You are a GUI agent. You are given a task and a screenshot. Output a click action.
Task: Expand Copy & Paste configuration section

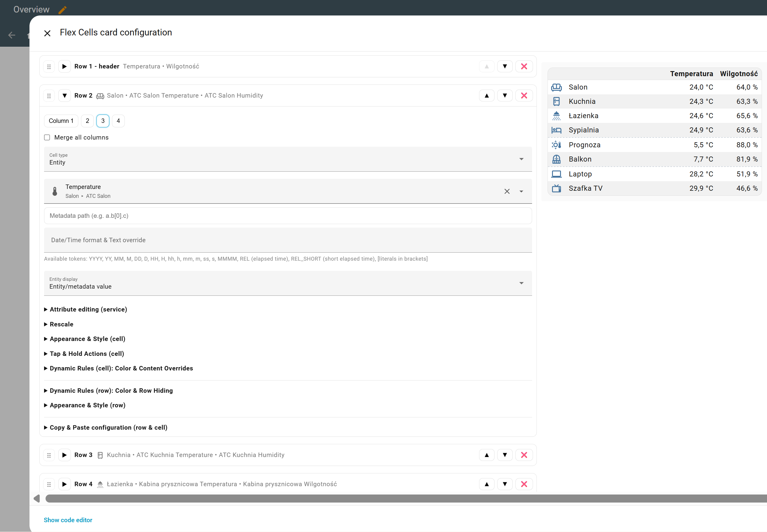[x=108, y=428]
